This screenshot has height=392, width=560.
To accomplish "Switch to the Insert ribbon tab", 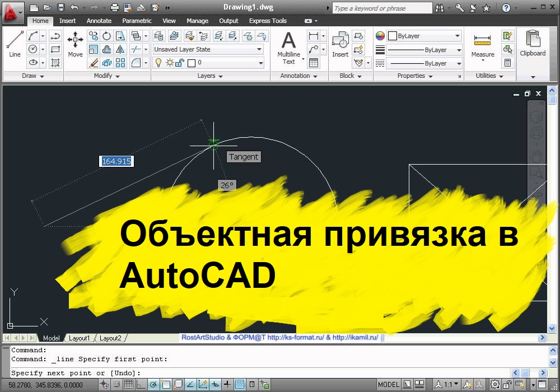I will (68, 21).
